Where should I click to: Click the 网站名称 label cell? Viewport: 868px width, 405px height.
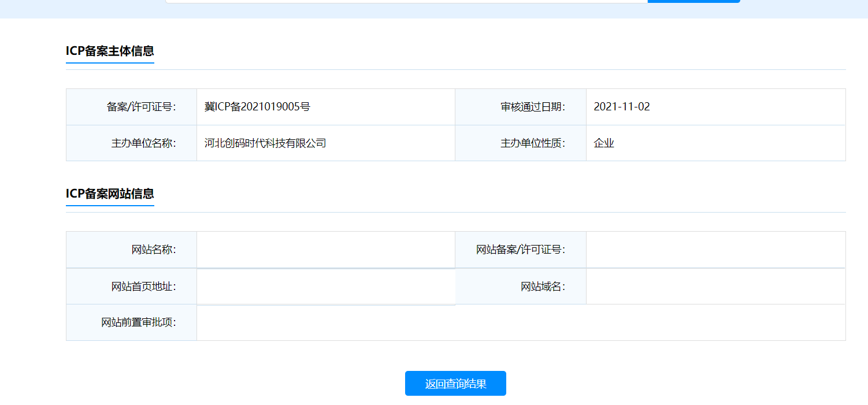131,250
